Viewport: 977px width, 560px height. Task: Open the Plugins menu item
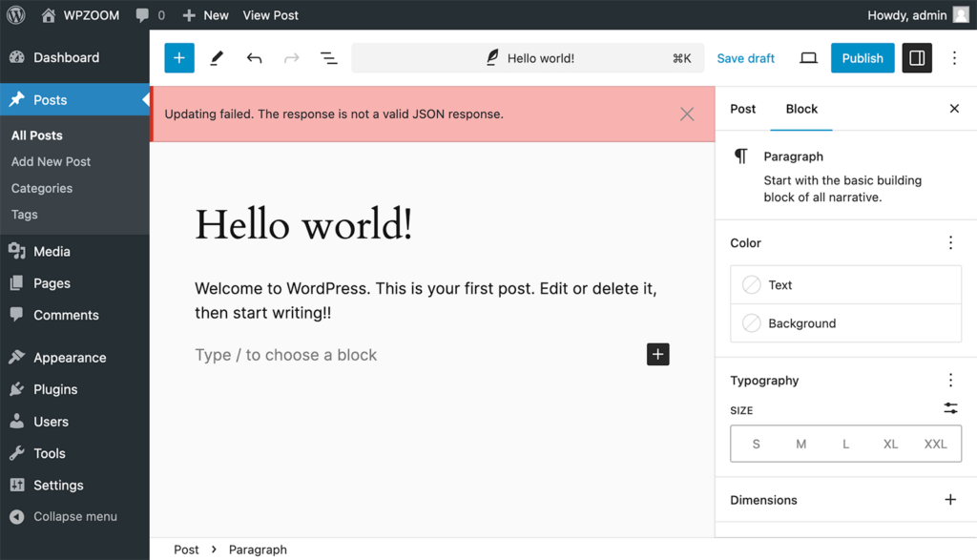[x=74, y=389]
